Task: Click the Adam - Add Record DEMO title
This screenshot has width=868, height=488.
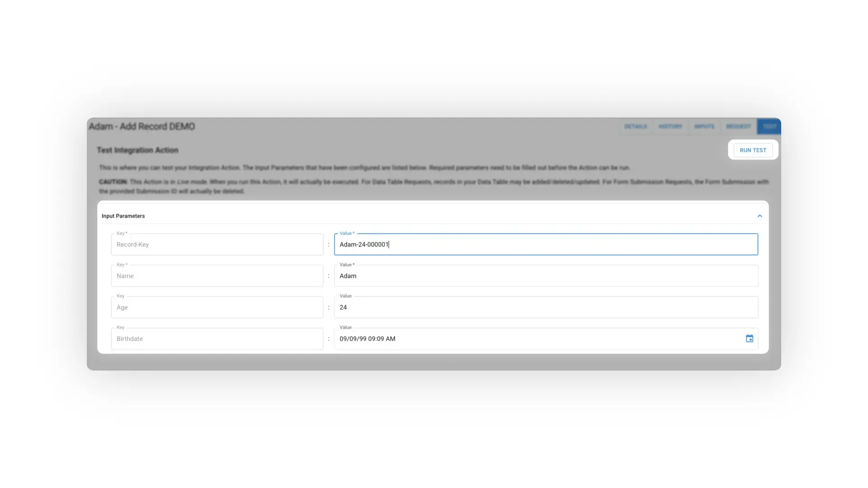Action: (x=142, y=127)
